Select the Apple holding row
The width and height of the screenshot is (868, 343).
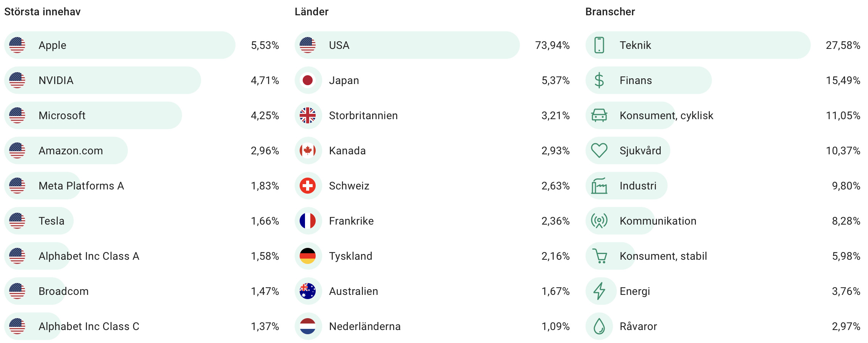pos(142,45)
